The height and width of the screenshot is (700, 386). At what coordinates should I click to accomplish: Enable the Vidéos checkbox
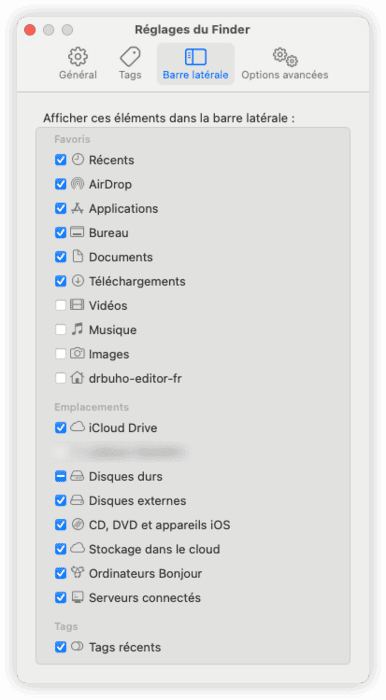coord(61,305)
